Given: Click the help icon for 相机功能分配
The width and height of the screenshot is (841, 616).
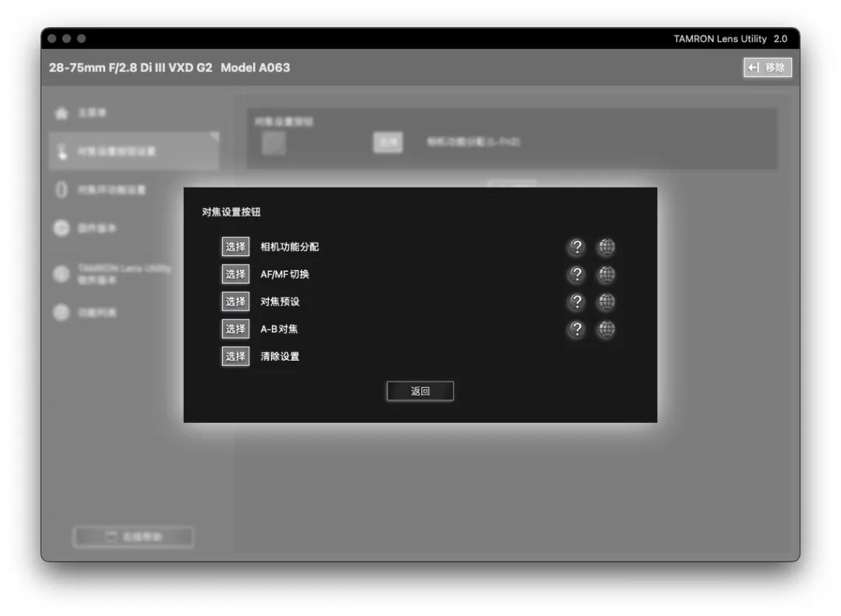Looking at the screenshot, I should [x=576, y=247].
